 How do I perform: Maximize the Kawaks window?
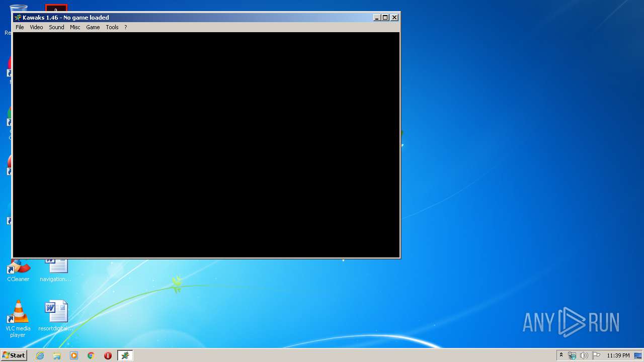[385, 18]
